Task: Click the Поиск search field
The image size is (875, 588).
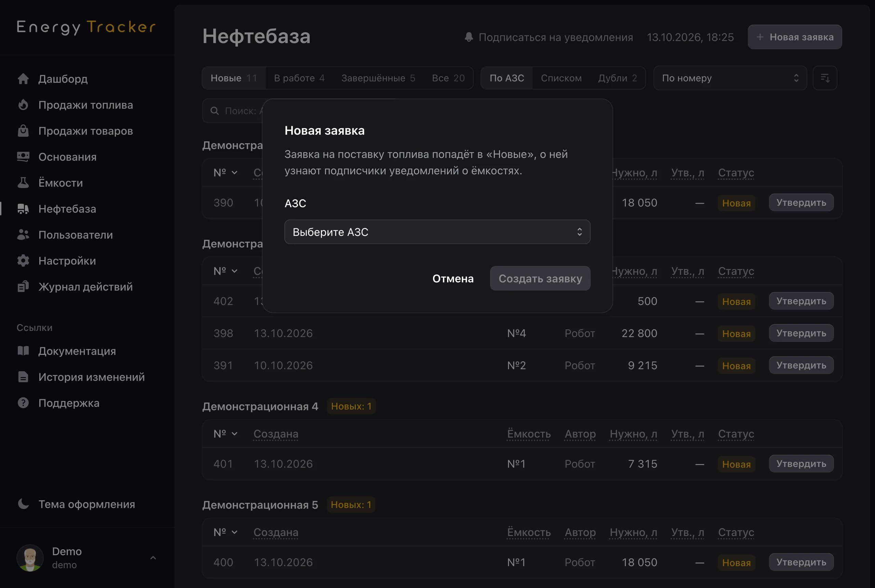Action: click(x=232, y=111)
